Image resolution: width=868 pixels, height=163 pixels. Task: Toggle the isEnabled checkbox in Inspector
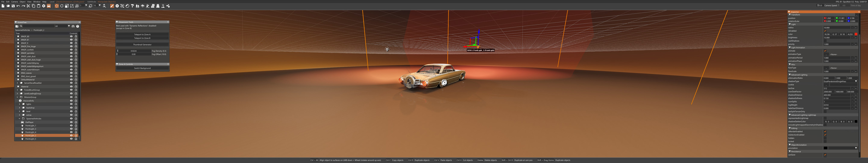[x=825, y=31]
